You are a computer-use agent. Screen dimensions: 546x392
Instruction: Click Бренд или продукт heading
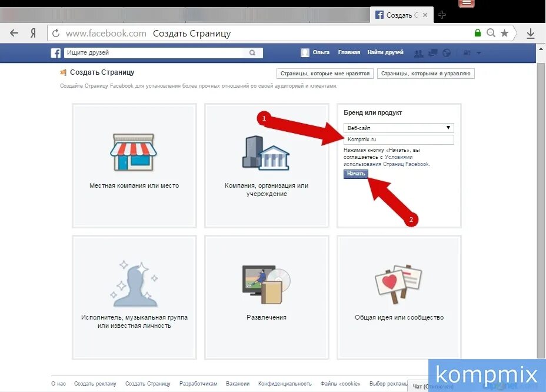click(x=372, y=112)
